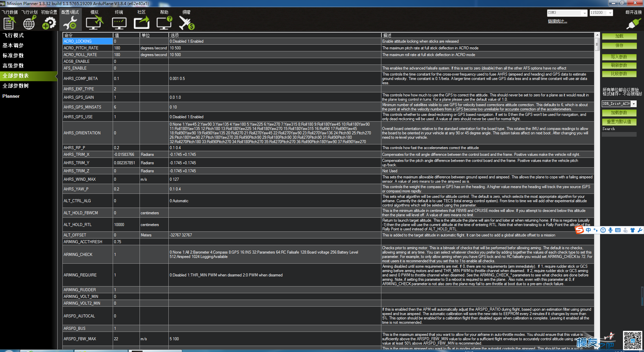
Task: Click the 重置为默认值 reset to default button
Action: [x=619, y=122]
